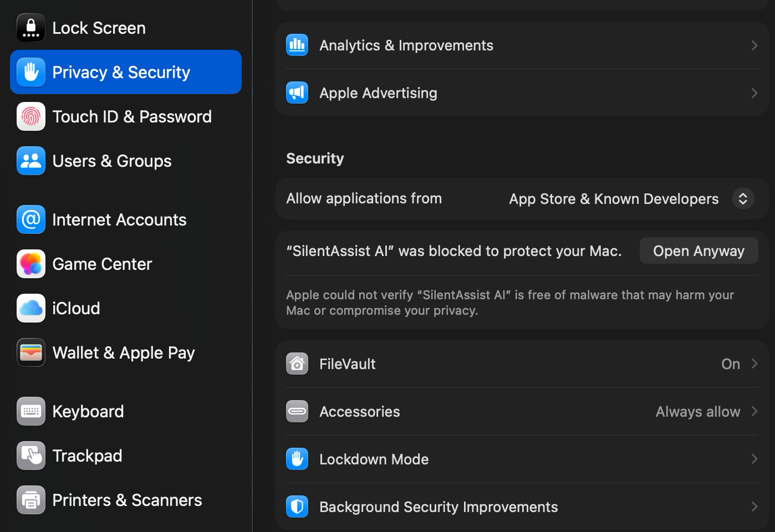The width and height of the screenshot is (775, 532).
Task: Click the Keyboard icon in sidebar
Action: point(31,411)
